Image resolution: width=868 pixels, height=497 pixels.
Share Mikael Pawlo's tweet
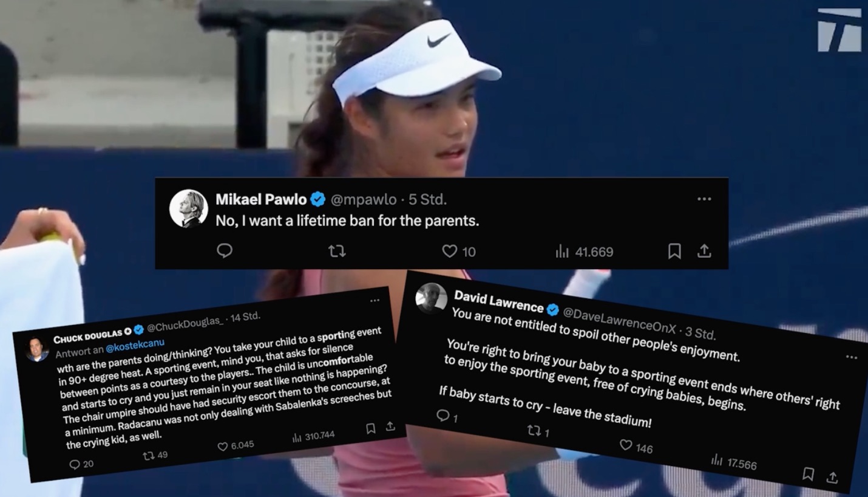click(704, 251)
